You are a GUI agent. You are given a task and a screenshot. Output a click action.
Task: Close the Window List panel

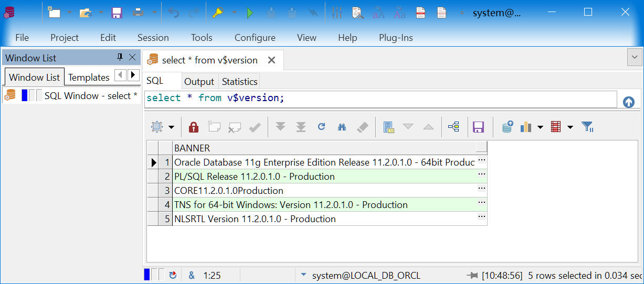132,57
